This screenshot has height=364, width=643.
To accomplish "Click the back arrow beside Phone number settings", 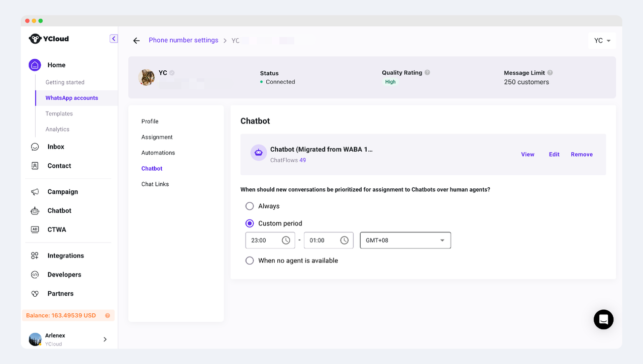I will click(136, 41).
